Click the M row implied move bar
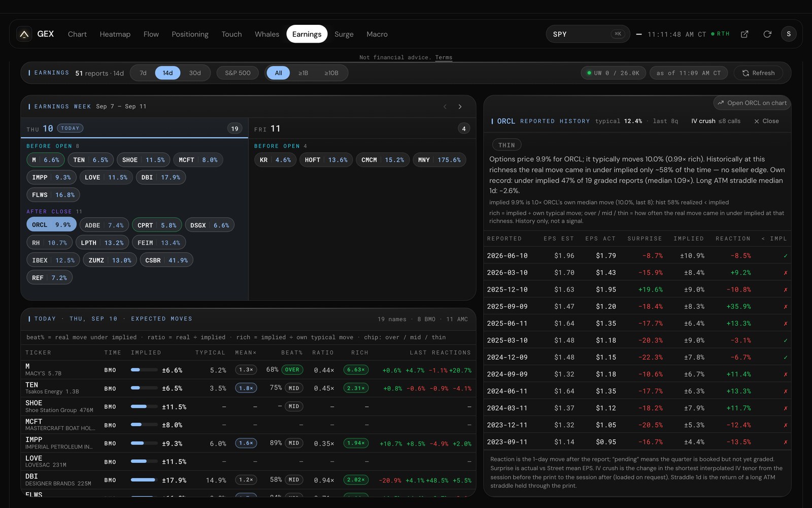This screenshot has width=812, height=508. [144, 370]
